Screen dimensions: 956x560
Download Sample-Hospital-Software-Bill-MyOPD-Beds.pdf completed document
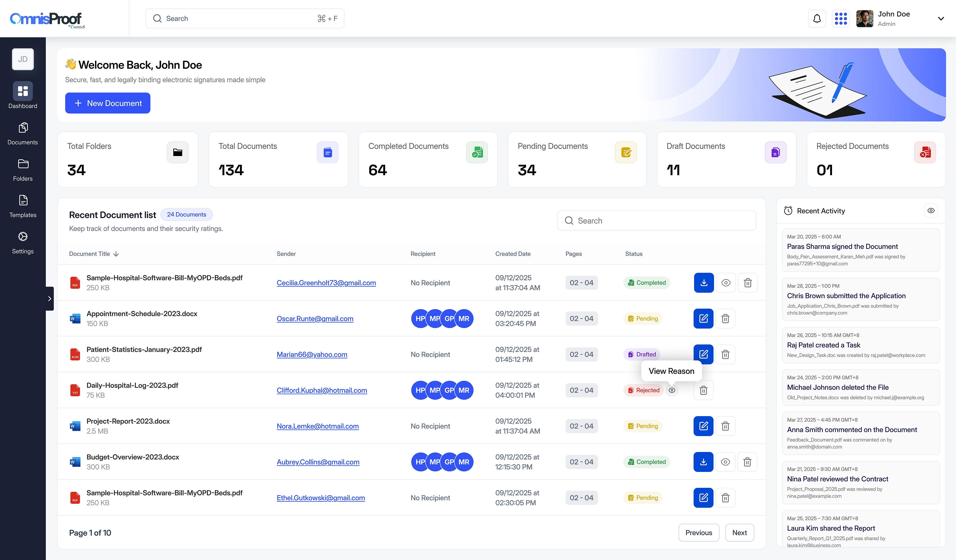point(704,283)
